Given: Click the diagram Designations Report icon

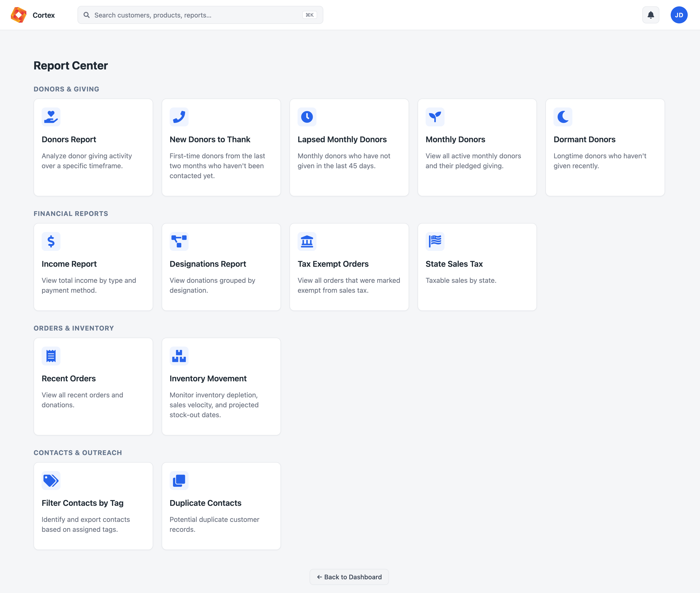Looking at the screenshot, I should click(x=179, y=241).
